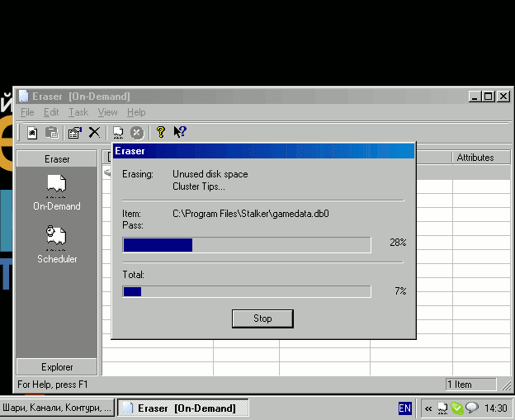515x420 pixels.
Task: Click the speech bubble tray icon
Action: click(472, 408)
